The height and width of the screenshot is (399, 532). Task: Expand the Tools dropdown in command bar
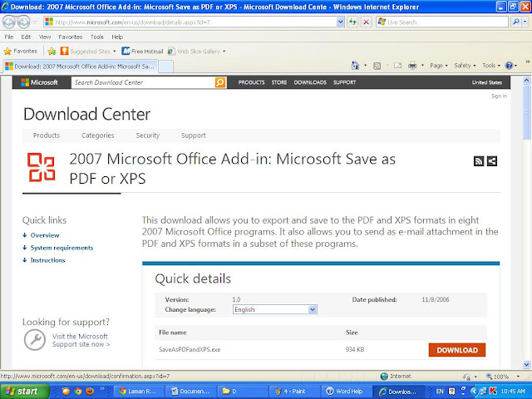click(491, 66)
